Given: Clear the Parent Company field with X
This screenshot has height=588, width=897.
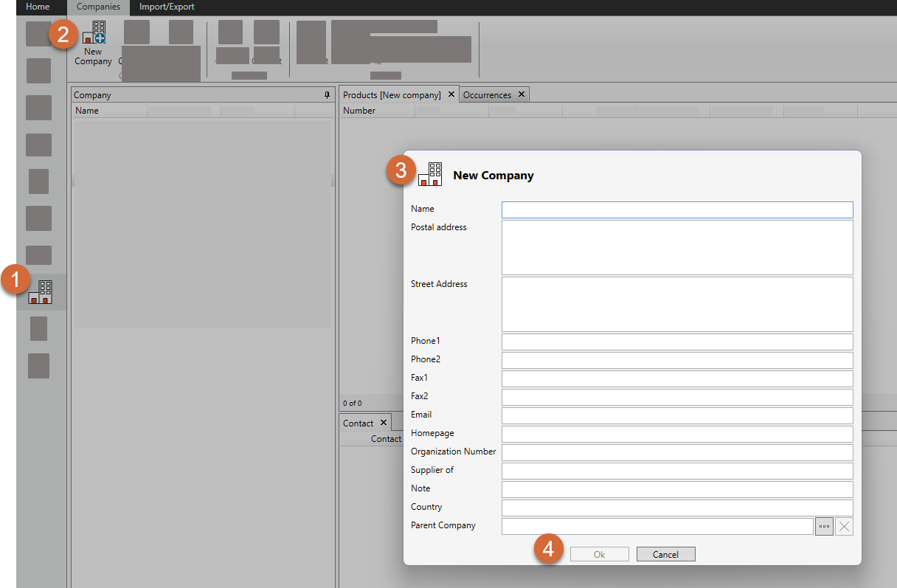Looking at the screenshot, I should (x=844, y=526).
